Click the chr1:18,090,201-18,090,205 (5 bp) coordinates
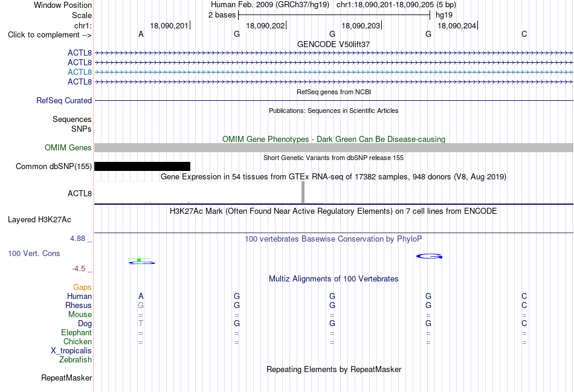The image size is (574, 392). [396, 5]
